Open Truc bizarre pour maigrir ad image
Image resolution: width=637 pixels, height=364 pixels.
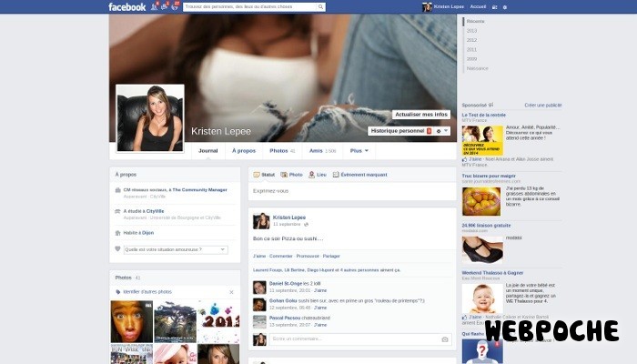point(481,201)
